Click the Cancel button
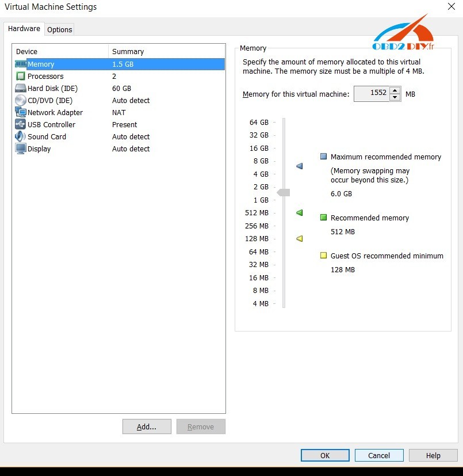 (379, 455)
